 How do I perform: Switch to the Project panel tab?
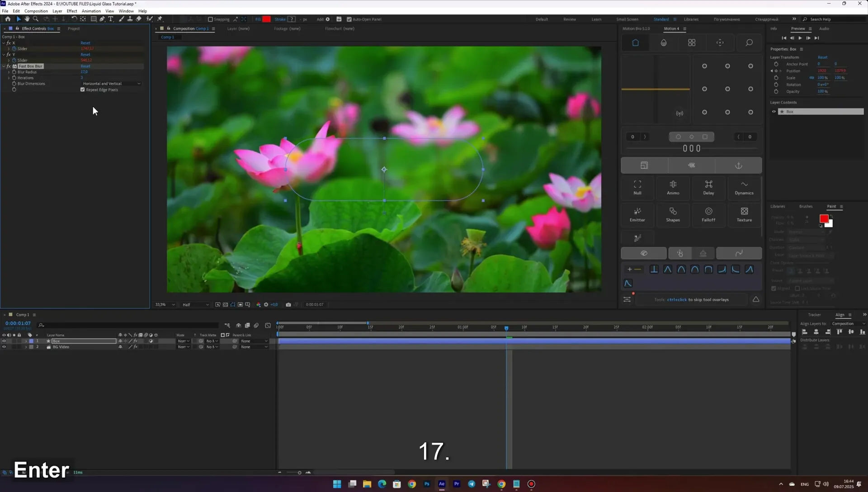coord(74,28)
